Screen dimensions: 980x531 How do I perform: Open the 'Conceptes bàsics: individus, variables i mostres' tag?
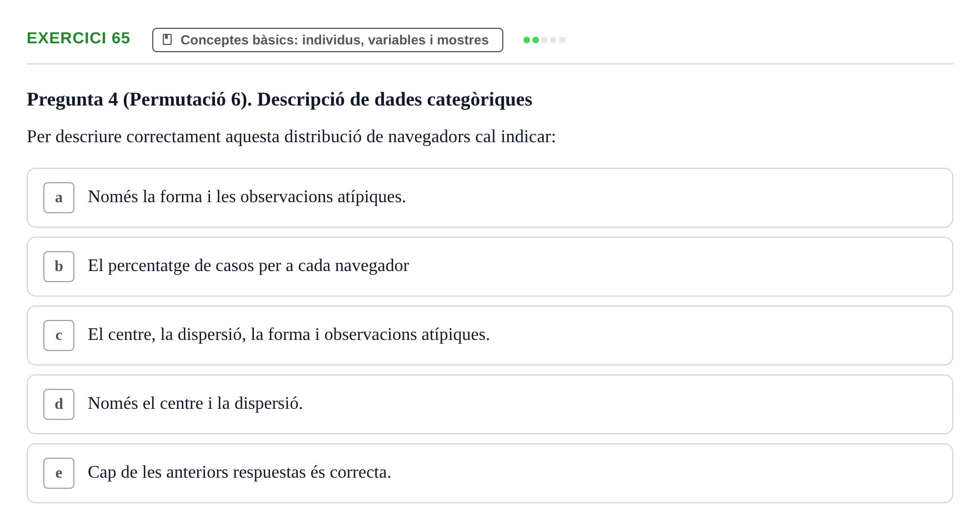[328, 40]
